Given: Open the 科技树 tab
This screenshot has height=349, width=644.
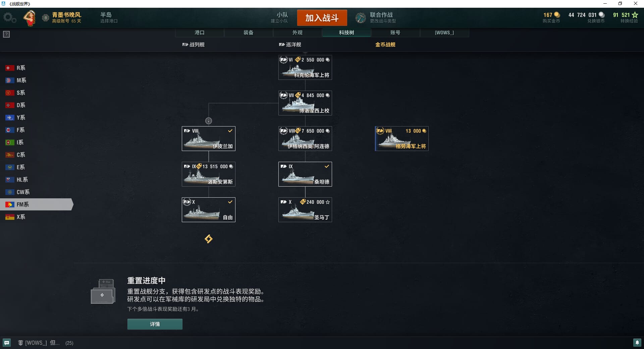Looking at the screenshot, I should pyautogui.click(x=346, y=33).
